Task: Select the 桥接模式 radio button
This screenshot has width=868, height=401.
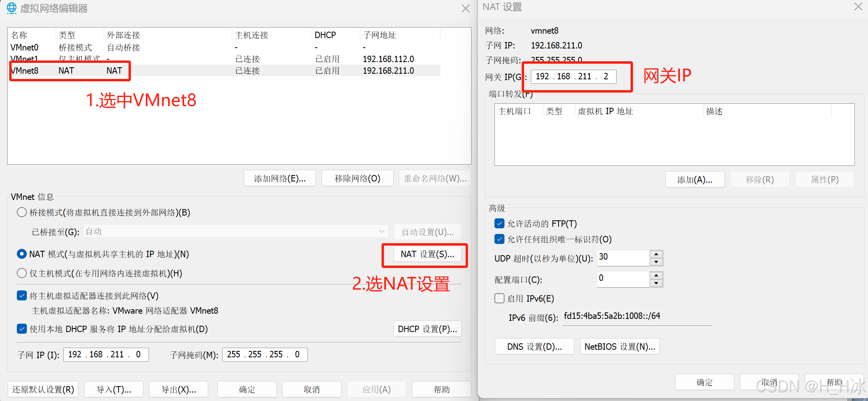Action: pyautogui.click(x=22, y=212)
